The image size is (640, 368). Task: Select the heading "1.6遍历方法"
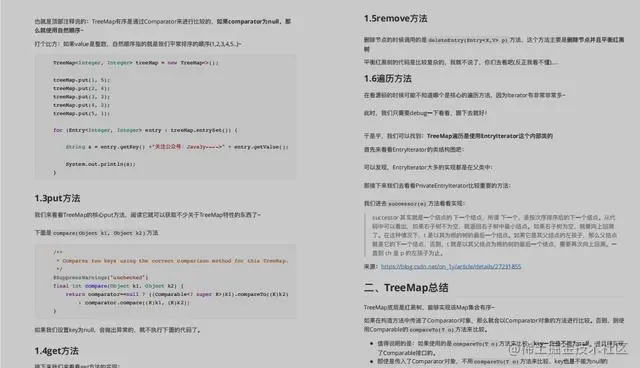[388, 78]
